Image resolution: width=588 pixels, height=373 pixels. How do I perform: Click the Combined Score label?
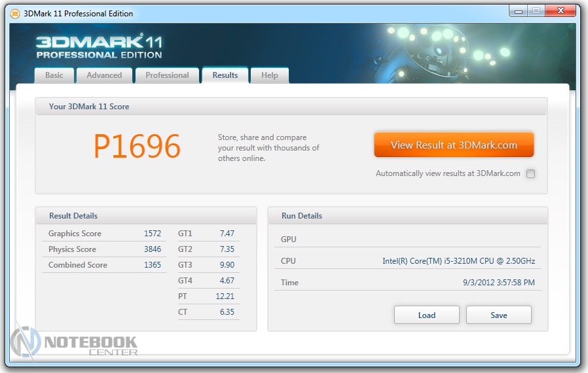click(78, 265)
